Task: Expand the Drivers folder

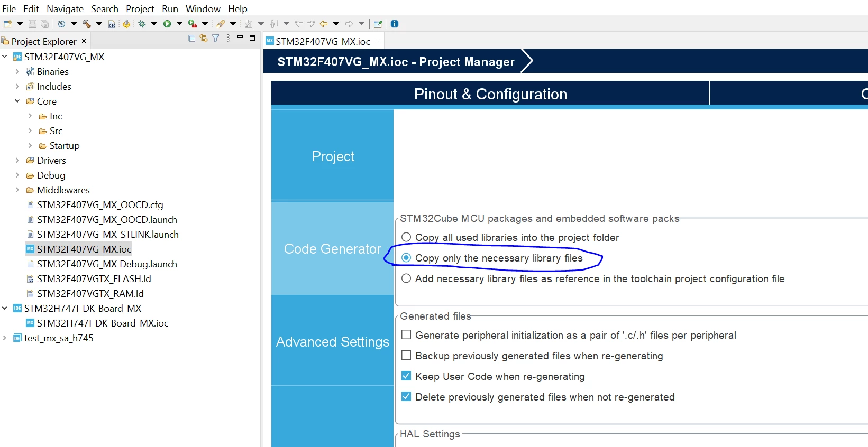Action: (x=17, y=160)
